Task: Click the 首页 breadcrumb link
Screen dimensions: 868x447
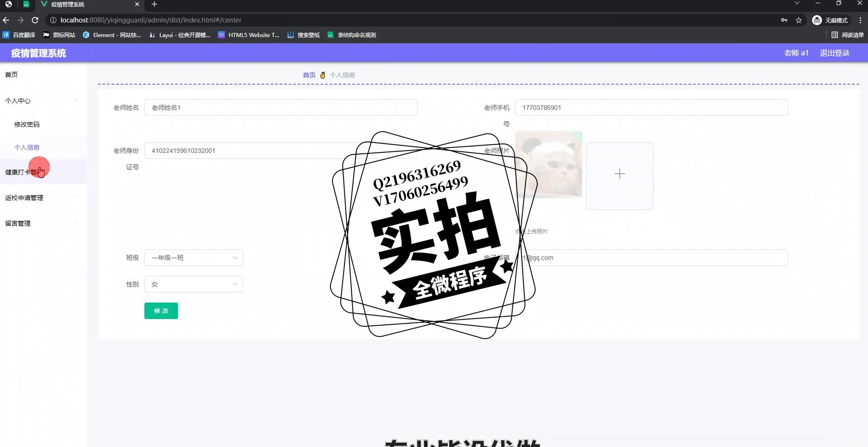Action: [309, 75]
